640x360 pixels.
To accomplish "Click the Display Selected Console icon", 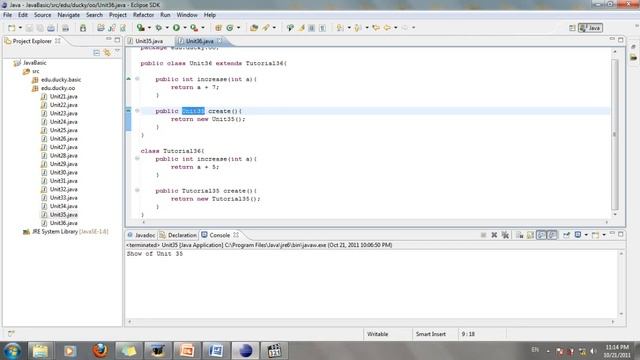I will pos(578,235).
